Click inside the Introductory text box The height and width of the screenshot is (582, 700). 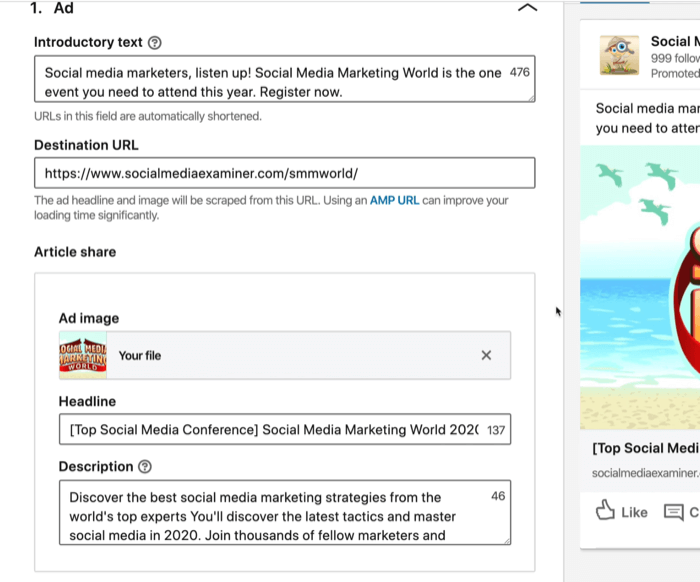pos(284,79)
